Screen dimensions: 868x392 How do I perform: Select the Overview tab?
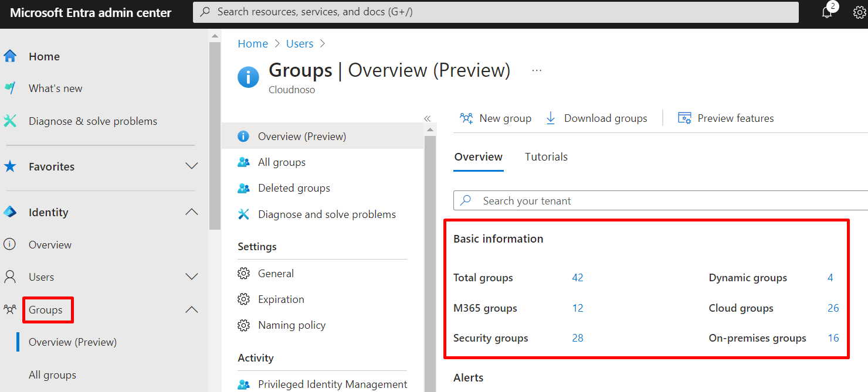pyautogui.click(x=478, y=157)
